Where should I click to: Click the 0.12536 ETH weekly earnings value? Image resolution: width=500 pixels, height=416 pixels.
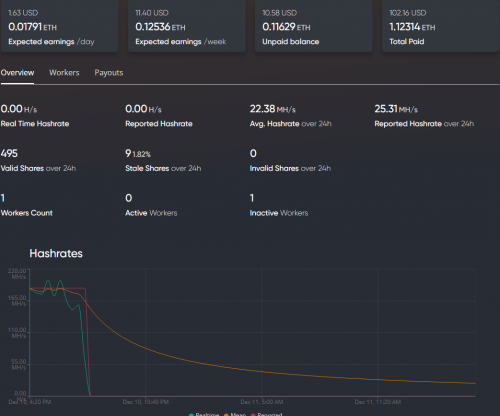(x=160, y=27)
